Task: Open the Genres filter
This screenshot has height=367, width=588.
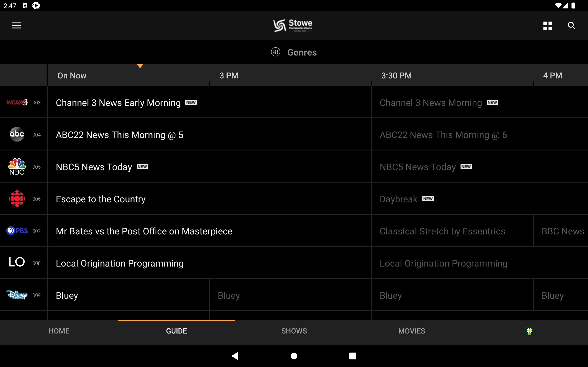Action: 294,52
